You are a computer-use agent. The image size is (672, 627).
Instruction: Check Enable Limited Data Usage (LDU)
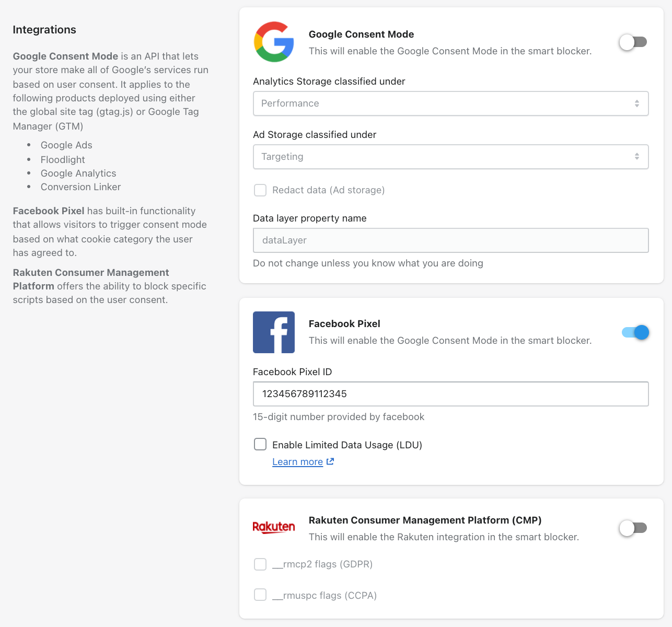pyautogui.click(x=260, y=445)
